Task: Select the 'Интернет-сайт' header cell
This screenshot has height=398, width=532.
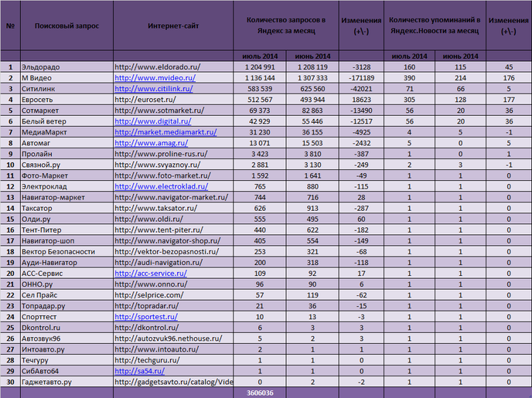Action: pyautogui.click(x=173, y=26)
